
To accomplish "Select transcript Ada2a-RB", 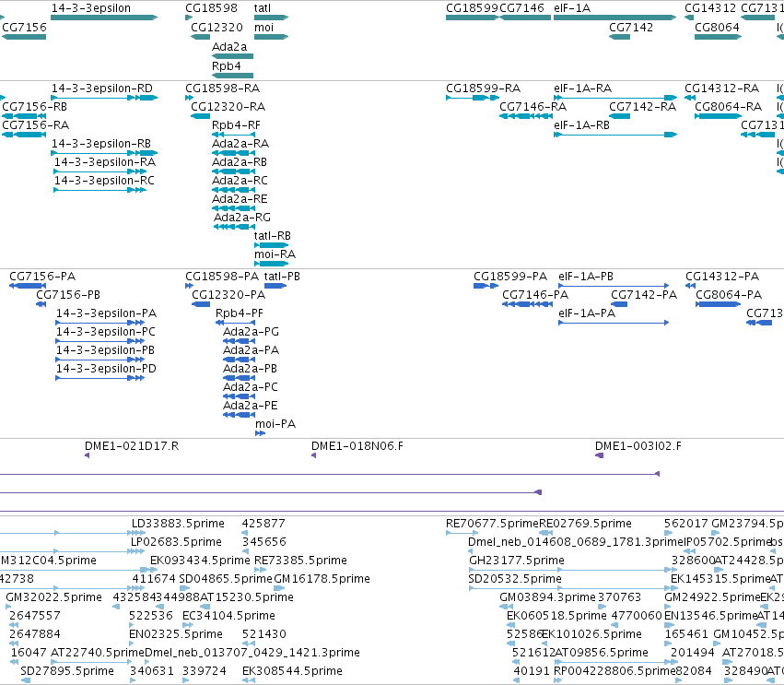I will coord(233,171).
